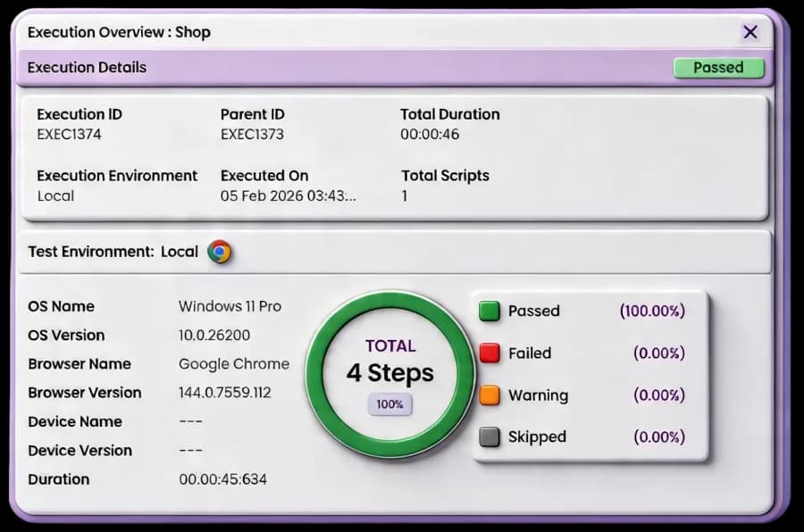
Task: Click Duration value 00:00:45:634
Action: tap(223, 479)
